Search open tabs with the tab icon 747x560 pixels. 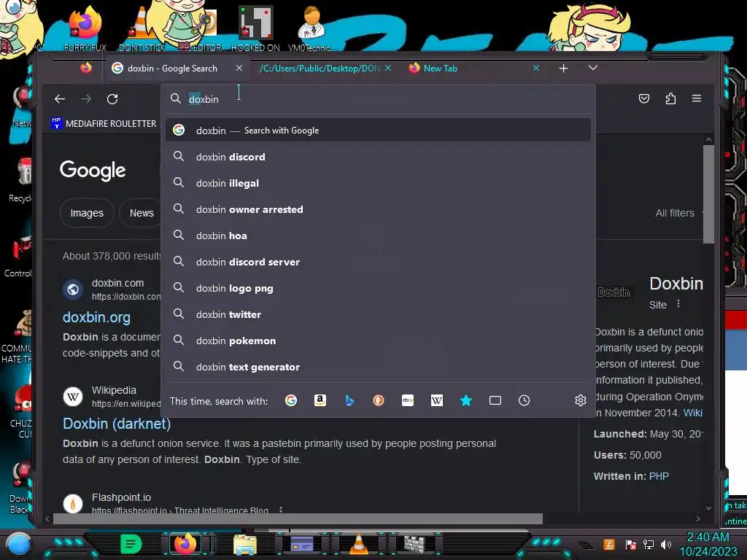click(x=495, y=400)
